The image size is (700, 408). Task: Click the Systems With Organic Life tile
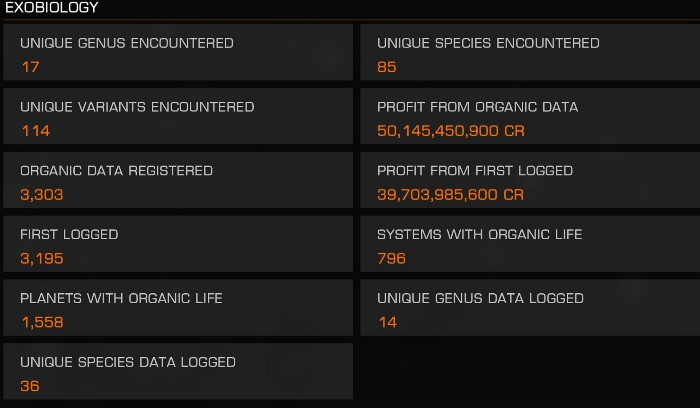click(530, 244)
